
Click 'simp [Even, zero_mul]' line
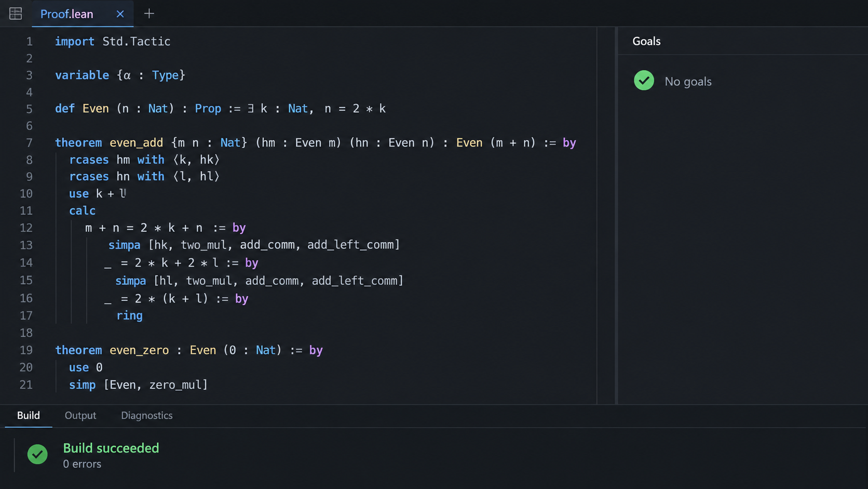click(x=138, y=385)
